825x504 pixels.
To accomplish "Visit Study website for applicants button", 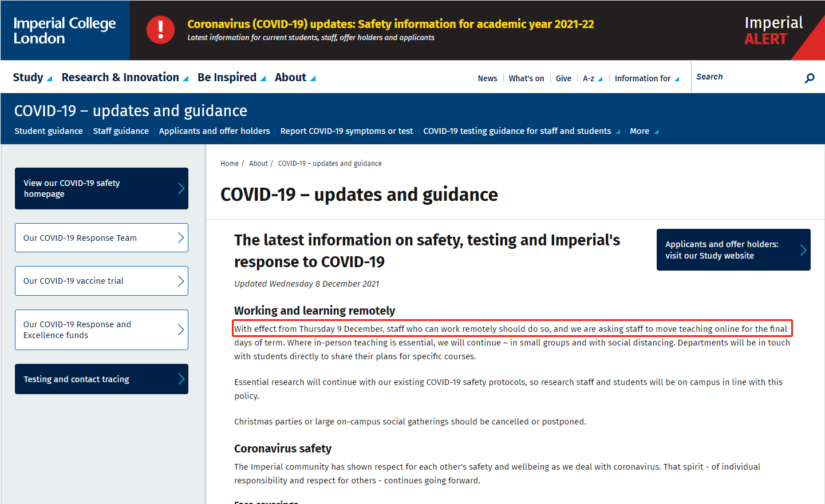I will tap(733, 250).
